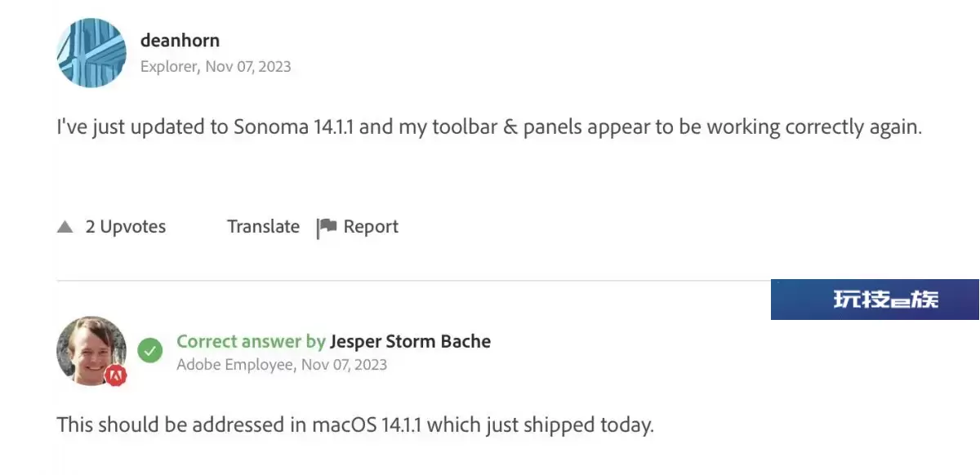Image resolution: width=980 pixels, height=475 pixels.
Task: Click deanhorn's post date Nov 07, 2023
Action: pos(248,66)
